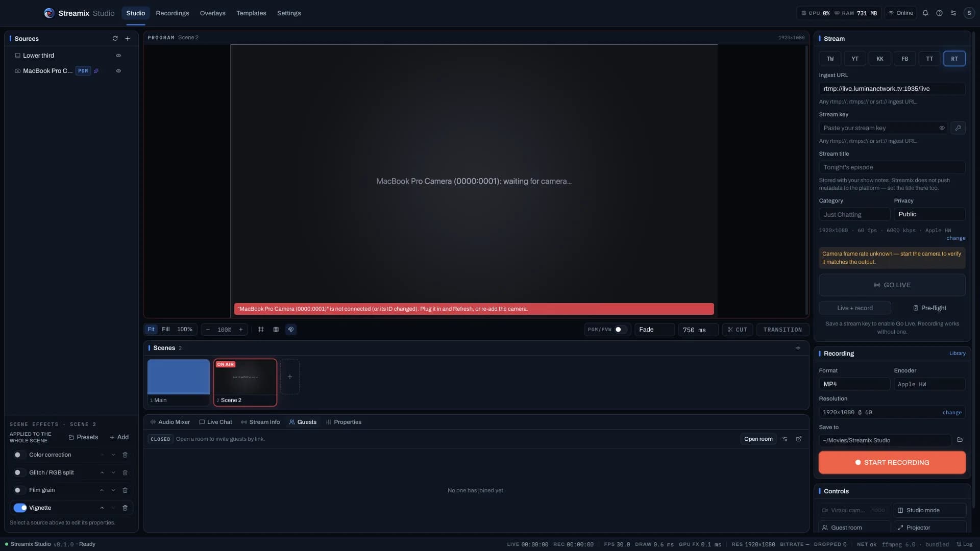Click the CUT button
Viewport: 980px width, 551px height.
(x=737, y=330)
